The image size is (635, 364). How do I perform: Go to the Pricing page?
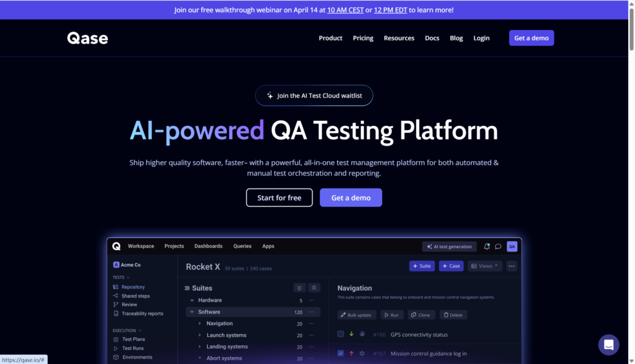(363, 38)
